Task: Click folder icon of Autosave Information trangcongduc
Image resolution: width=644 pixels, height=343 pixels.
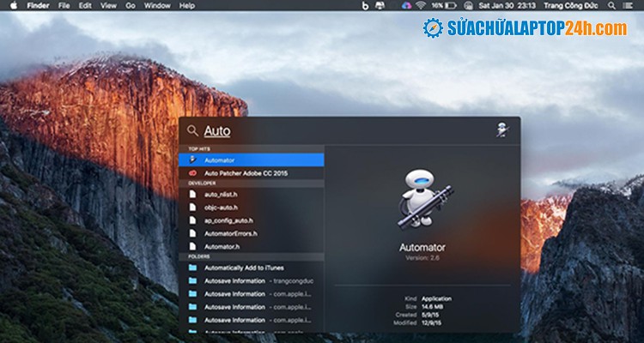Action: [192, 281]
